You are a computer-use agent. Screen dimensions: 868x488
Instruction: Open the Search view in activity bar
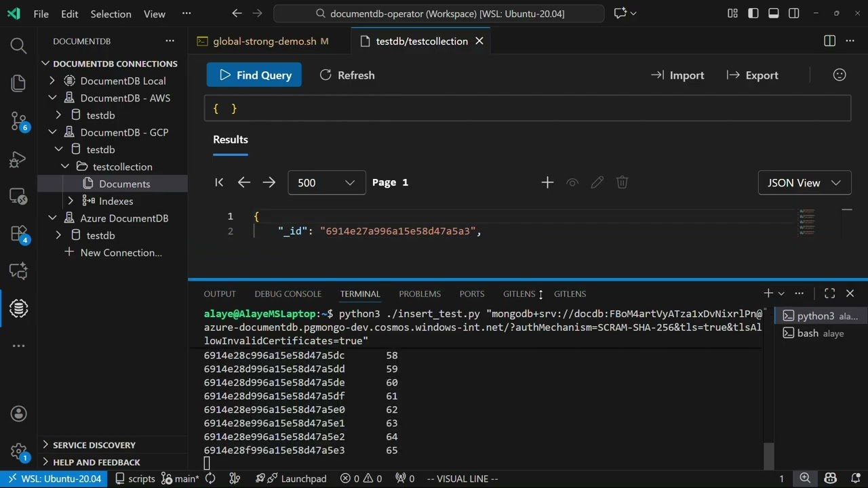tap(18, 45)
